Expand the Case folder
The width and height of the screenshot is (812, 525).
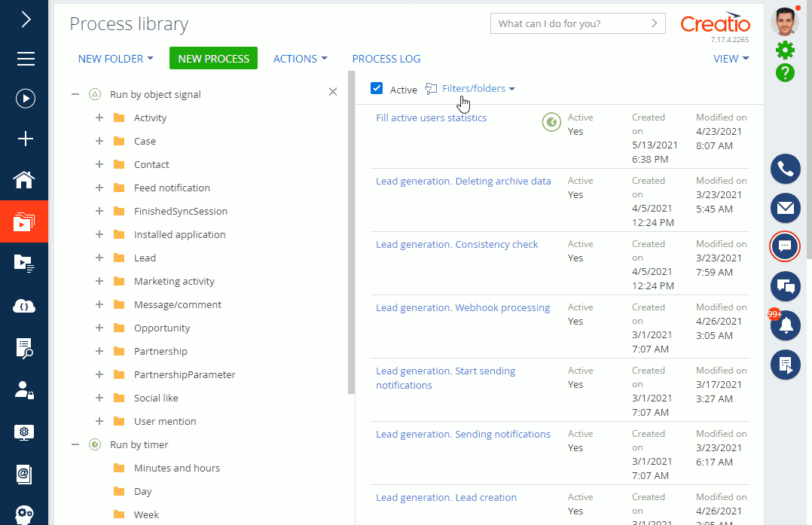(99, 141)
